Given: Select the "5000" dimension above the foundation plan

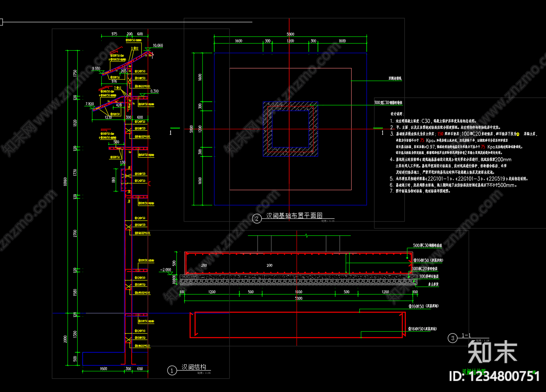Looking at the screenshot, I should pyautogui.click(x=290, y=34).
